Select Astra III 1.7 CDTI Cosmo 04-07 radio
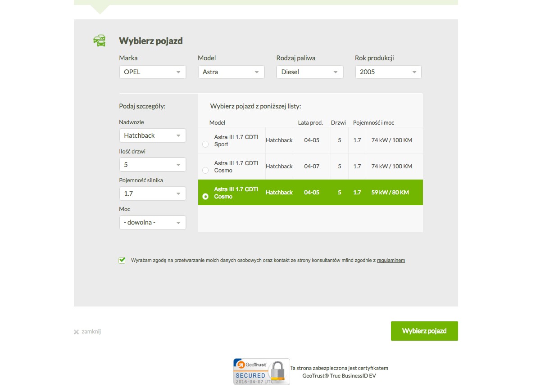This screenshot has height=392, width=545. [x=205, y=170]
